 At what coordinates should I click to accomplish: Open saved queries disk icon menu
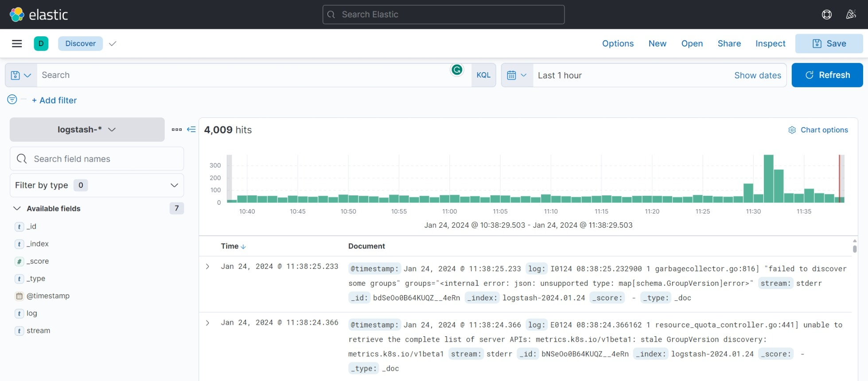point(21,75)
